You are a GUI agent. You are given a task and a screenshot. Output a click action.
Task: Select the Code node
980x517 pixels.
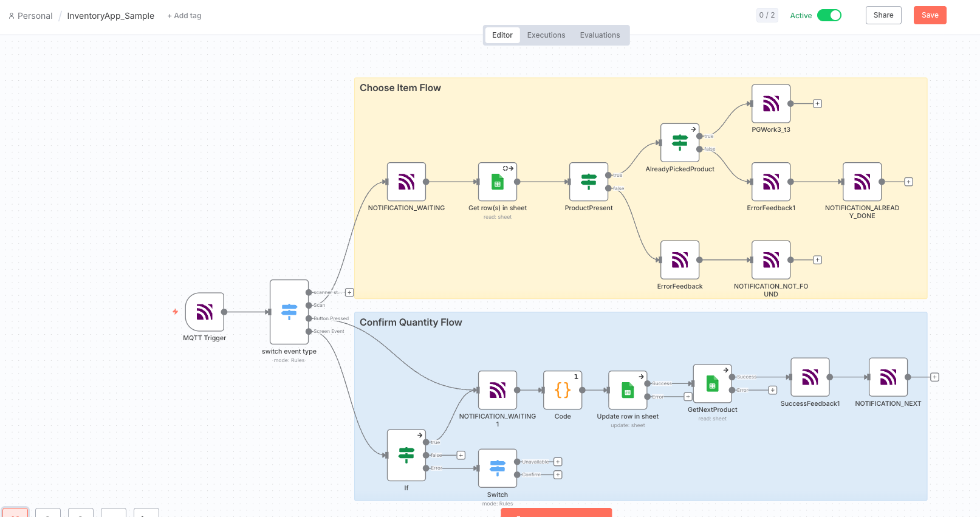563,390
